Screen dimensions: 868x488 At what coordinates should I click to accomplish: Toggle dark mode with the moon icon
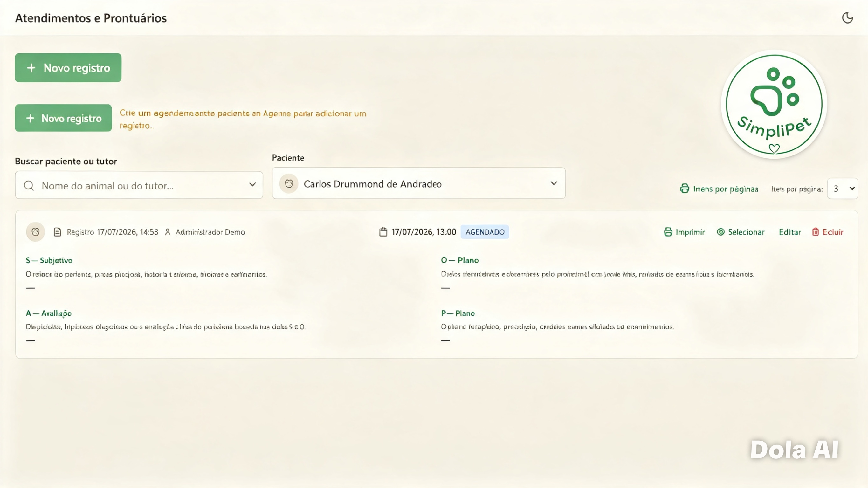click(847, 18)
